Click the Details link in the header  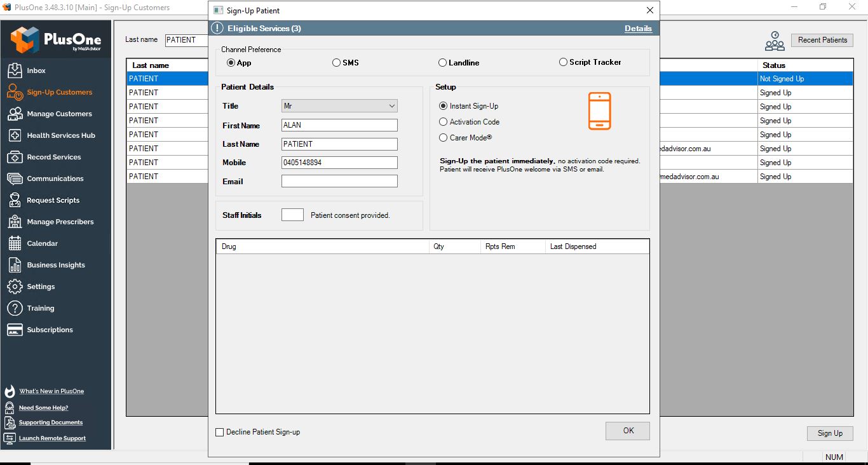point(638,28)
